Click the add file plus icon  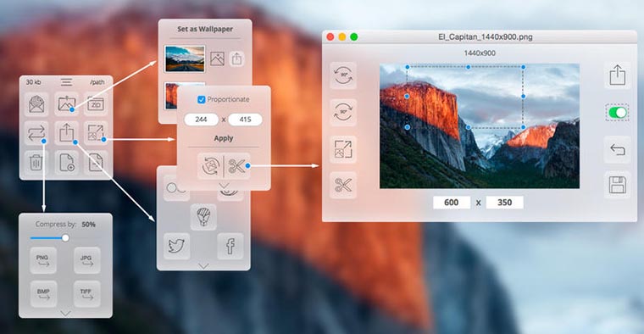[66, 162]
